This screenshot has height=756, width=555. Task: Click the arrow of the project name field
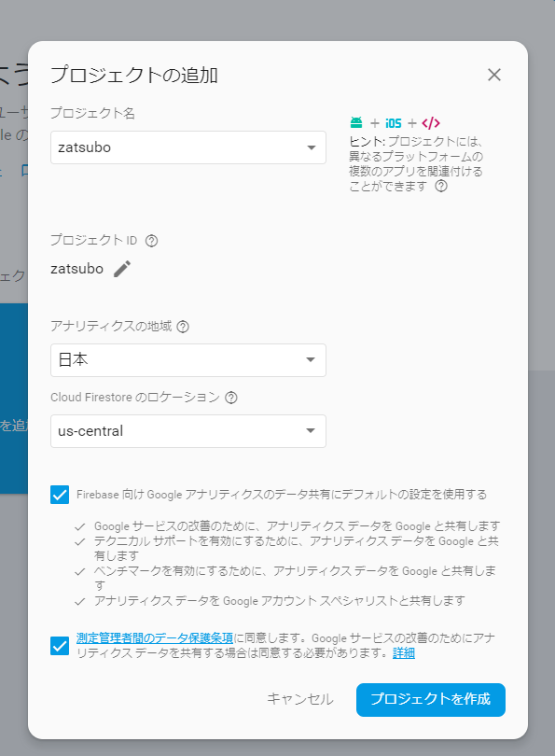[x=312, y=147]
